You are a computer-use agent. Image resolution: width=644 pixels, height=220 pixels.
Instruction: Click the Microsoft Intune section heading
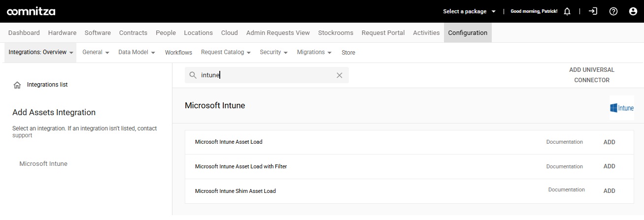tap(215, 105)
